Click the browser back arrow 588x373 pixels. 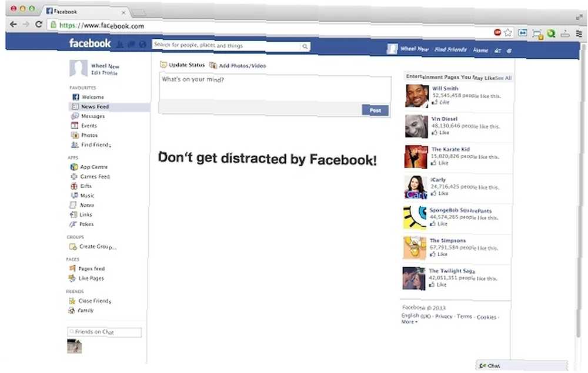point(13,24)
